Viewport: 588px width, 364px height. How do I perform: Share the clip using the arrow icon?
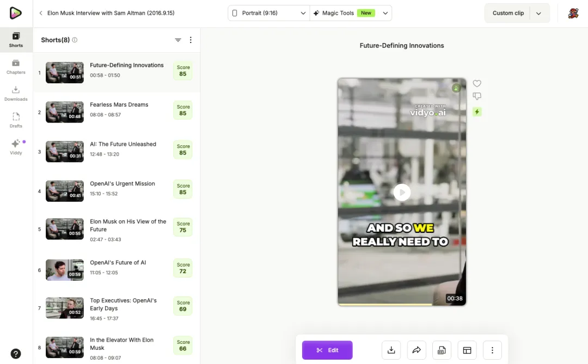[416, 350]
